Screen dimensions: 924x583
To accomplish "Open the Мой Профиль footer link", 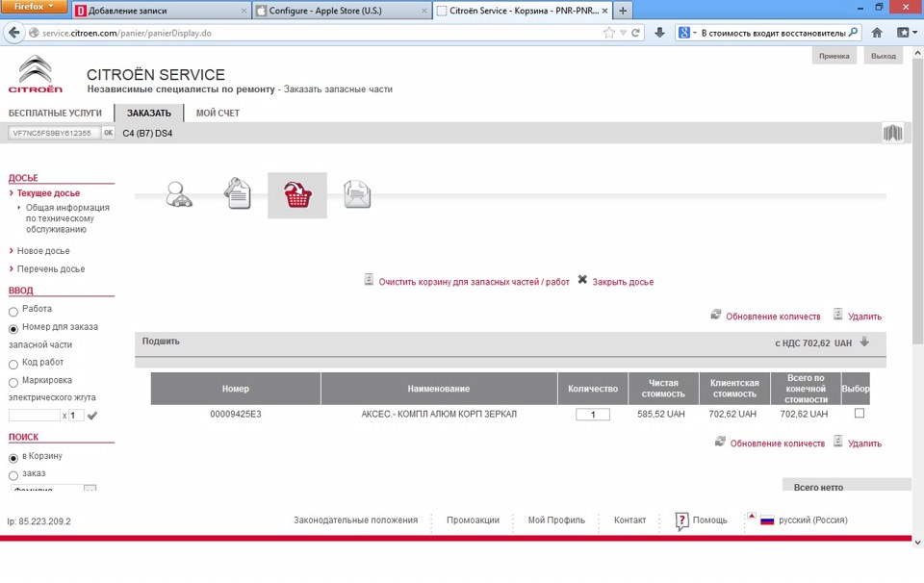I will (x=556, y=520).
